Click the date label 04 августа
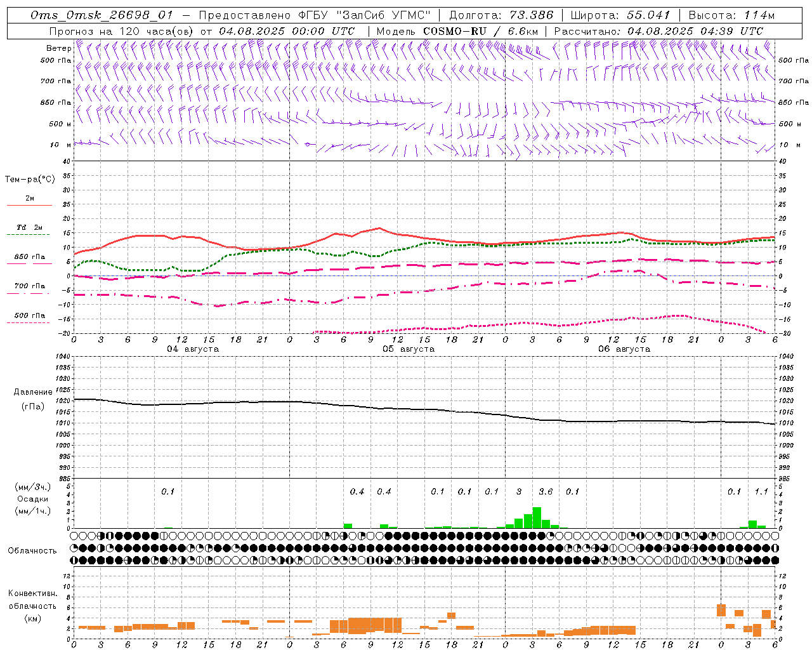The height and width of the screenshot is (650, 812). (x=193, y=348)
